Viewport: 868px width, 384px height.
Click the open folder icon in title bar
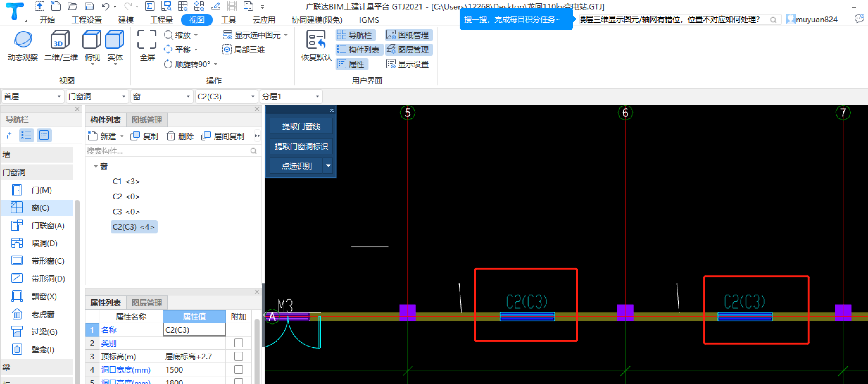[x=72, y=6]
